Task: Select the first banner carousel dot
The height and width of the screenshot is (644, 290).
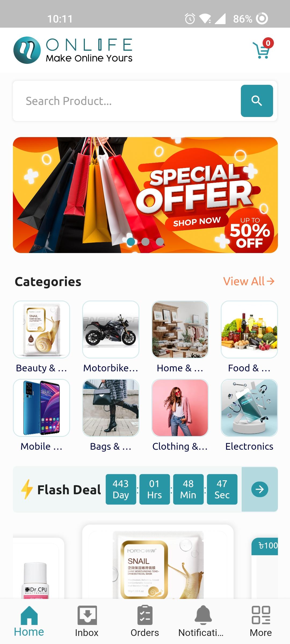Action: (131, 242)
